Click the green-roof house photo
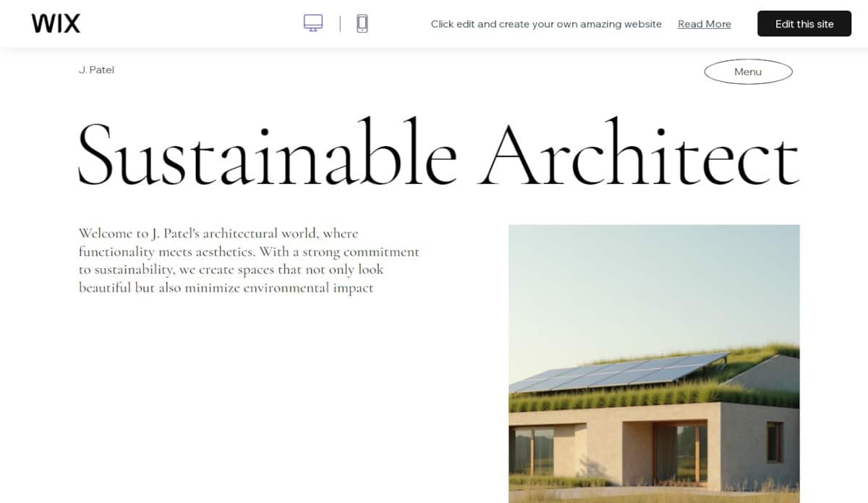Viewport: 868px width, 503px height. 654,362
